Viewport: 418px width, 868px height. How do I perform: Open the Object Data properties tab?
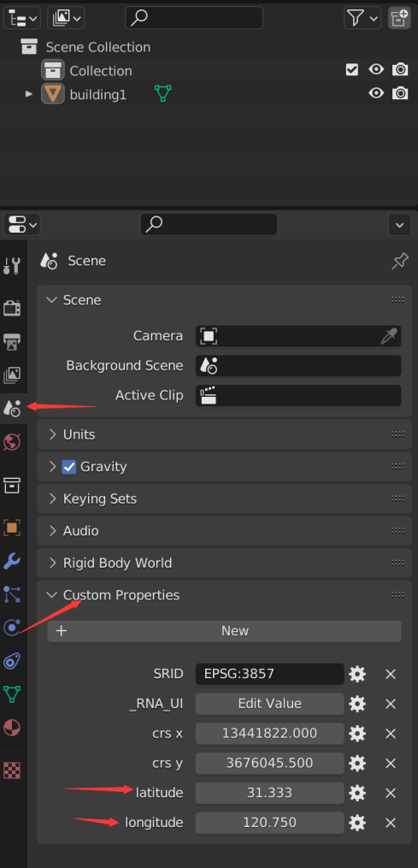pyautogui.click(x=12, y=694)
